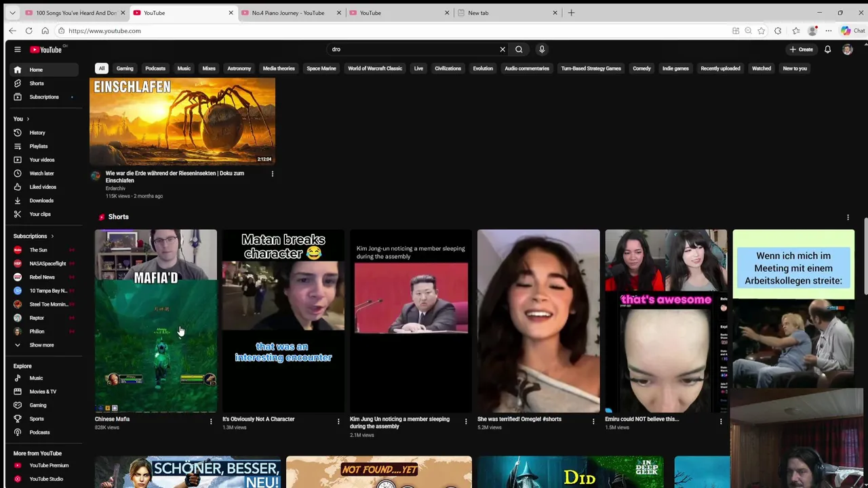Select the All filter chip

[101, 68]
